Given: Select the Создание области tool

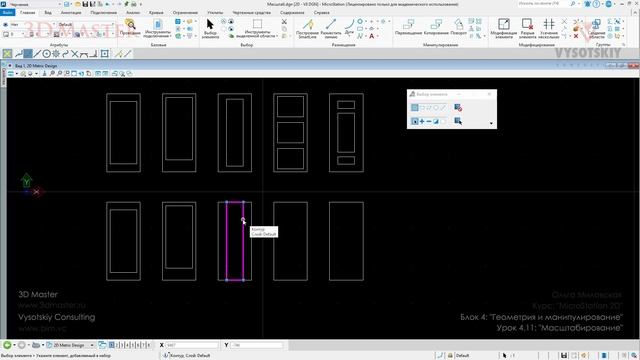Looking at the screenshot, I should (596, 28).
